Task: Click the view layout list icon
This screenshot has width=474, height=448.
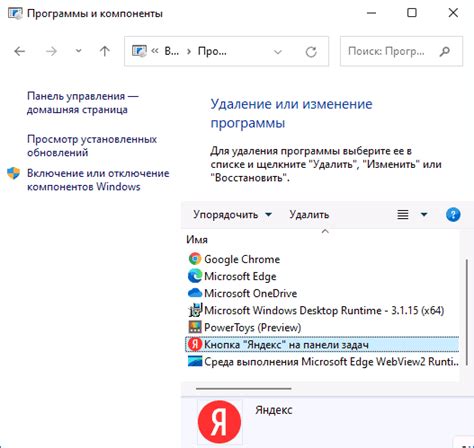Action: coord(403,214)
